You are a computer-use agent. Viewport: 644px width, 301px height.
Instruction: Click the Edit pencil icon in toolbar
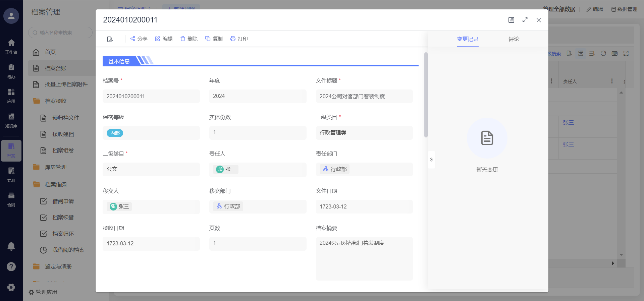coord(158,39)
